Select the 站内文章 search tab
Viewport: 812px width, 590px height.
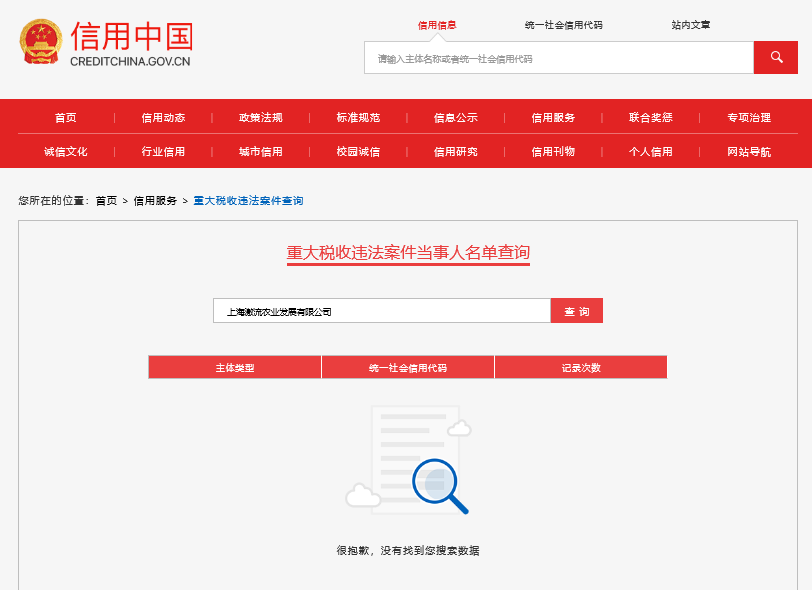tap(691, 25)
